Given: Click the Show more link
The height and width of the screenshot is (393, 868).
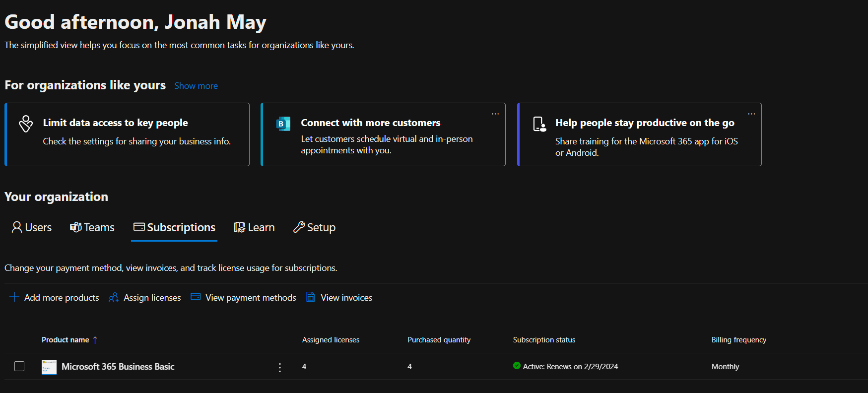Looking at the screenshot, I should 196,86.
